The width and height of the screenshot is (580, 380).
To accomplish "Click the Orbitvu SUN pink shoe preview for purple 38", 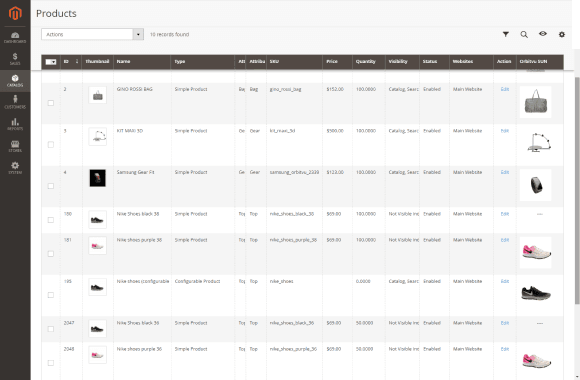I will 536,252.
